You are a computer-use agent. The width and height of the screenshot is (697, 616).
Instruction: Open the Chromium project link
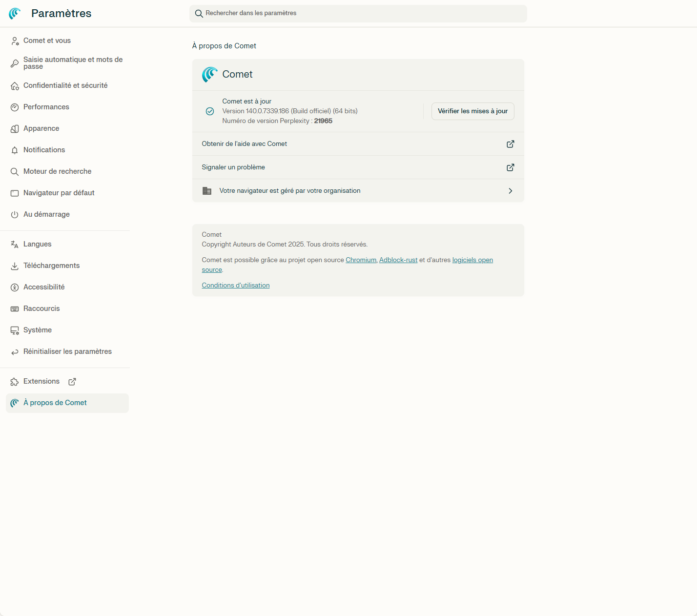361,260
